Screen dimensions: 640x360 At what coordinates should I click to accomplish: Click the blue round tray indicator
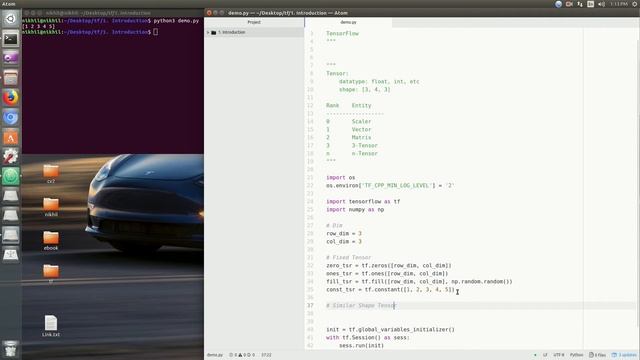click(558, 4)
